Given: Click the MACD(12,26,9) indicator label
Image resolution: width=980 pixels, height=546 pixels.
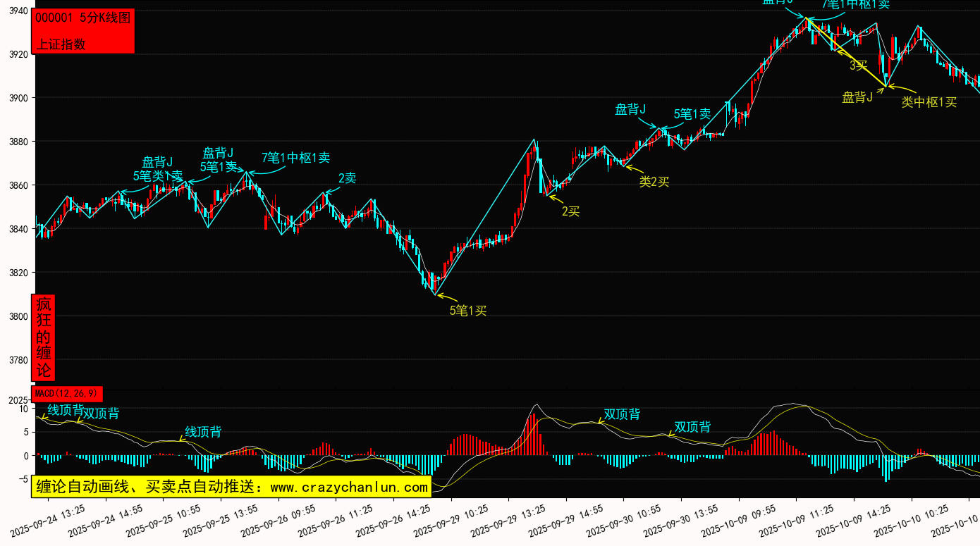Looking at the screenshot, I should tap(67, 393).
